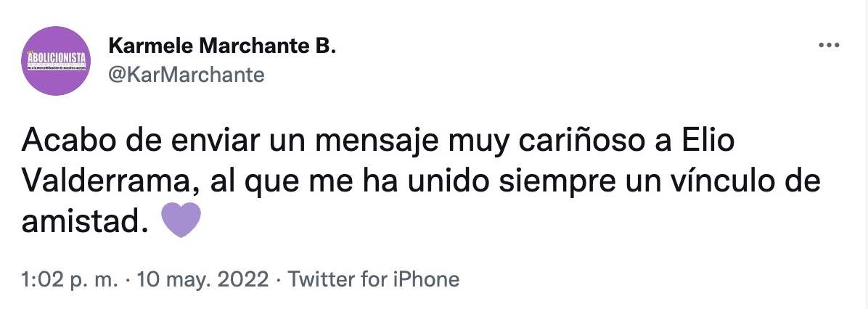The height and width of the screenshot is (309, 868).
Task: Click the word "cariñoso" in the tweet
Action: (568, 142)
